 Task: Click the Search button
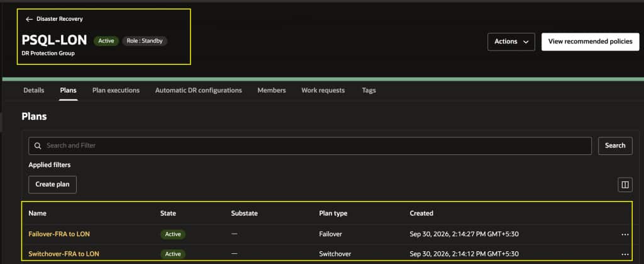click(x=615, y=146)
